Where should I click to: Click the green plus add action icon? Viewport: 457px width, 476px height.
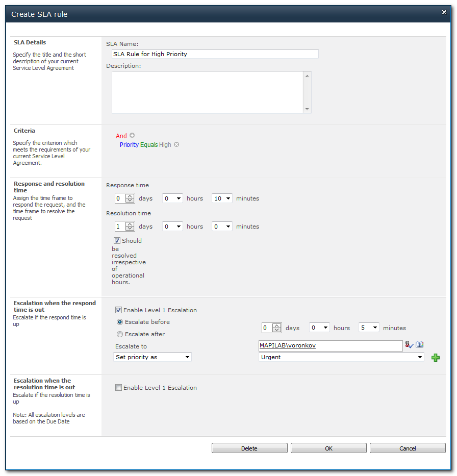435,358
